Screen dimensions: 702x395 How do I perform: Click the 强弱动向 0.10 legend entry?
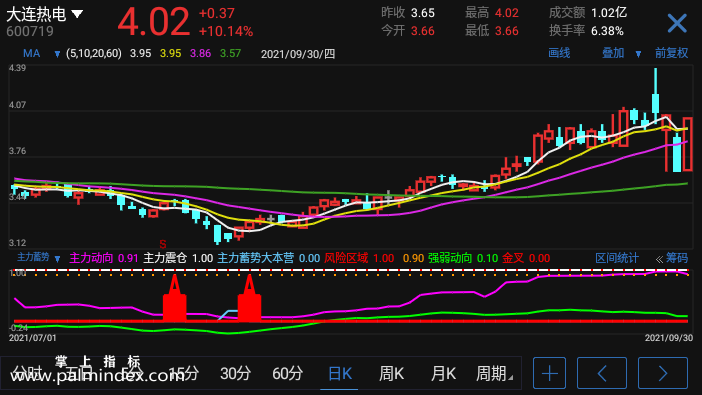click(x=463, y=258)
